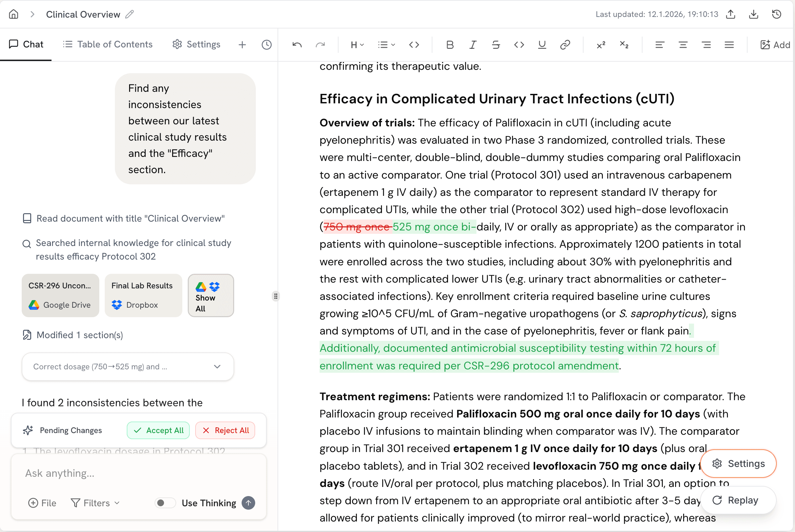
Task: Underline the selected text
Action: [x=542, y=44]
